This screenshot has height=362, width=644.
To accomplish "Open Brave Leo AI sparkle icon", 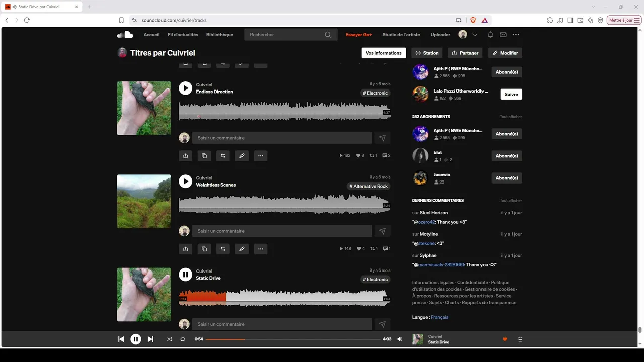I will pyautogui.click(x=590, y=20).
